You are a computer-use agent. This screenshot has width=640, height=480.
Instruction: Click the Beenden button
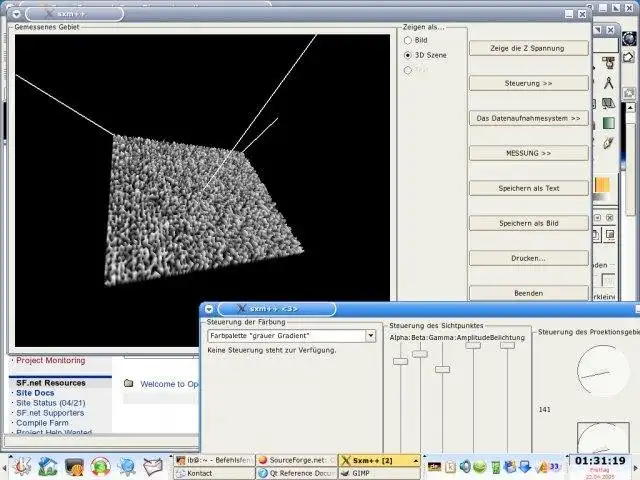pos(529,293)
